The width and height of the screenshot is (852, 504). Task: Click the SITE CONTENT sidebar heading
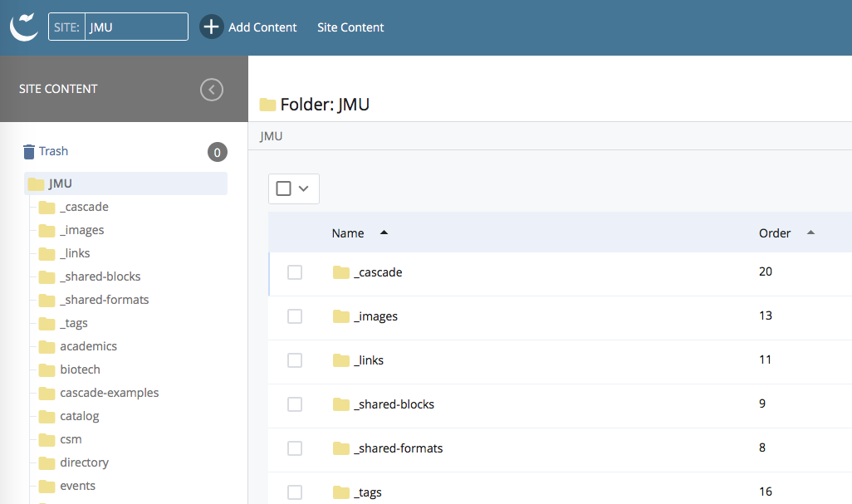[58, 89]
